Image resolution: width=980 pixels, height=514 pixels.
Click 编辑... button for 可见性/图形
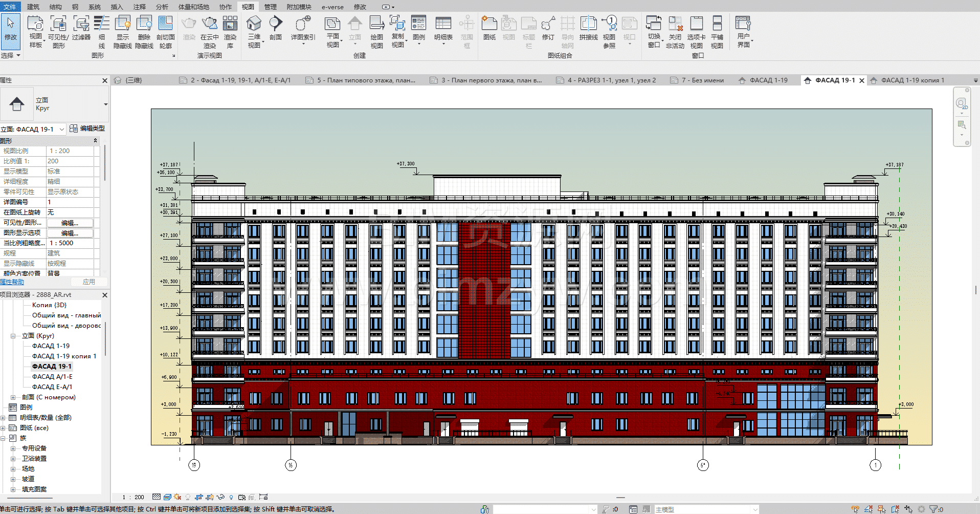click(70, 223)
